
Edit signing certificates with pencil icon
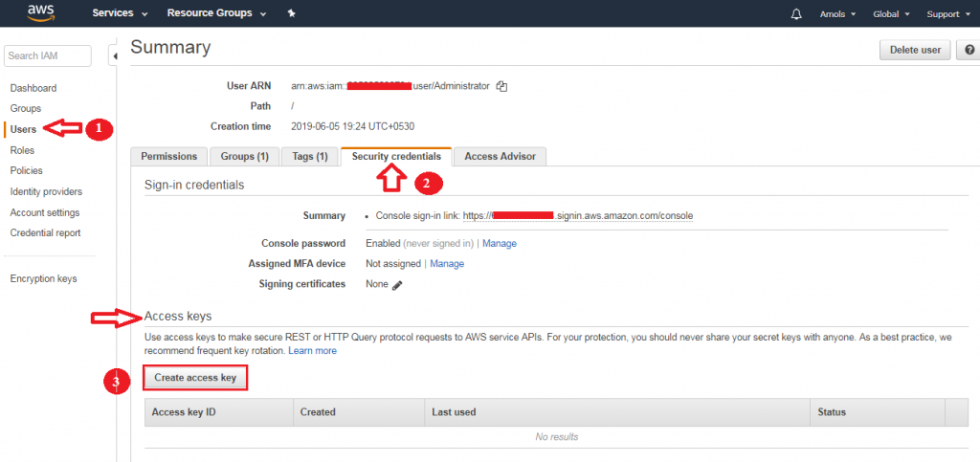point(397,285)
